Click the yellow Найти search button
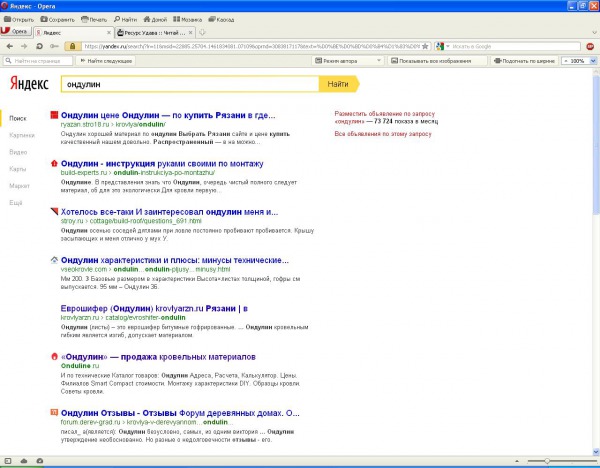 coord(339,84)
